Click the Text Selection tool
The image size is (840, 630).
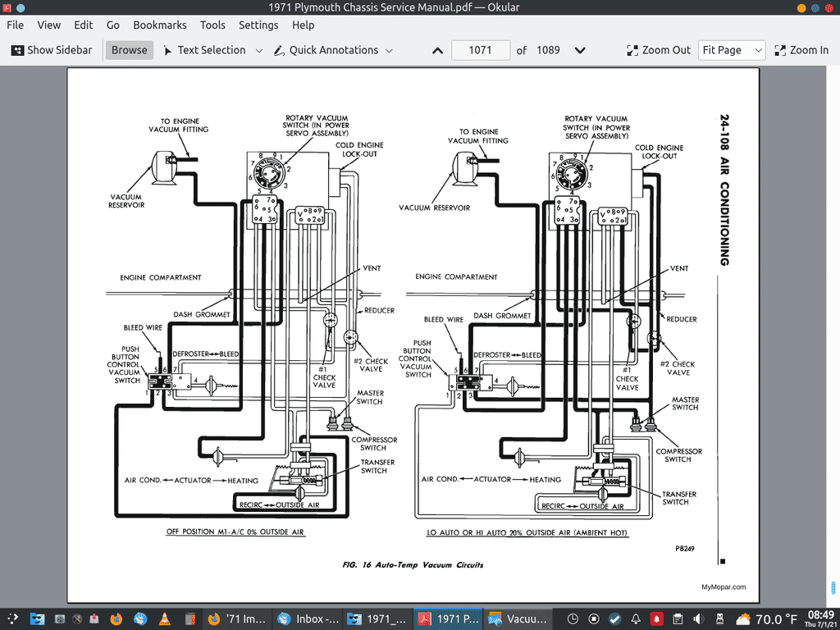pos(203,50)
